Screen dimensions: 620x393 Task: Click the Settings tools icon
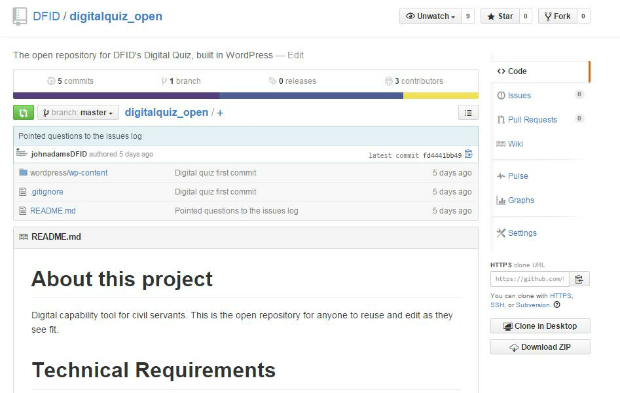point(501,233)
